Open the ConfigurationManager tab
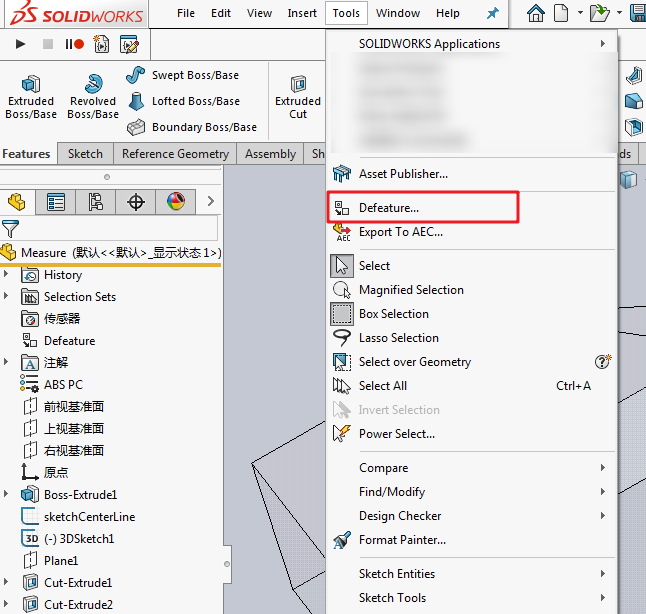The image size is (646, 614). coord(96,202)
